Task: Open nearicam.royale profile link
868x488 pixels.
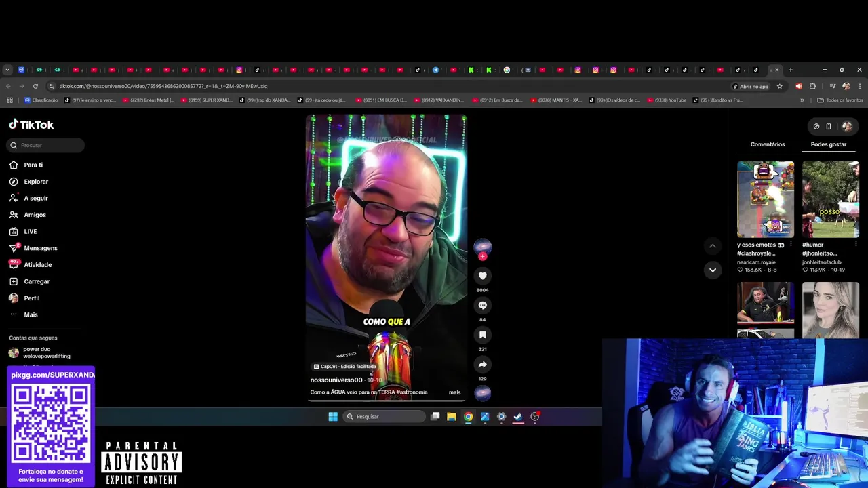Action: coord(756,262)
